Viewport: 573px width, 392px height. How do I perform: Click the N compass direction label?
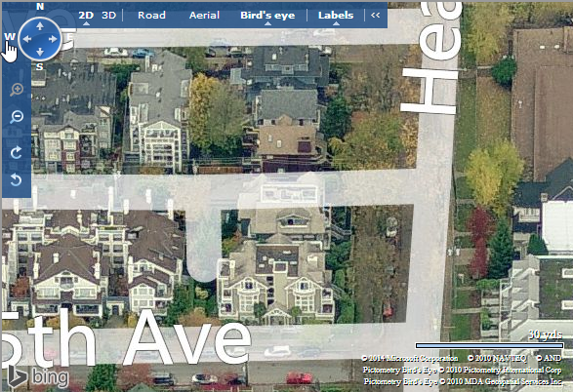(x=40, y=7)
